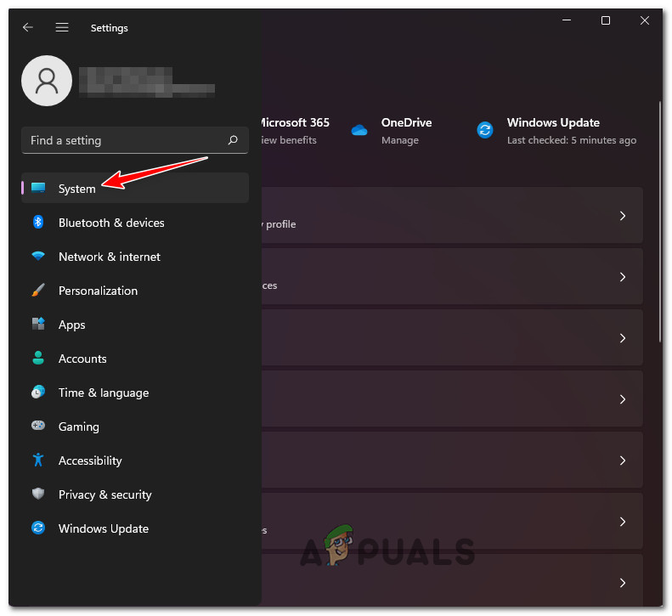Open the Accessibility settings category
The height and width of the screenshot is (616, 672).
[x=134, y=461]
